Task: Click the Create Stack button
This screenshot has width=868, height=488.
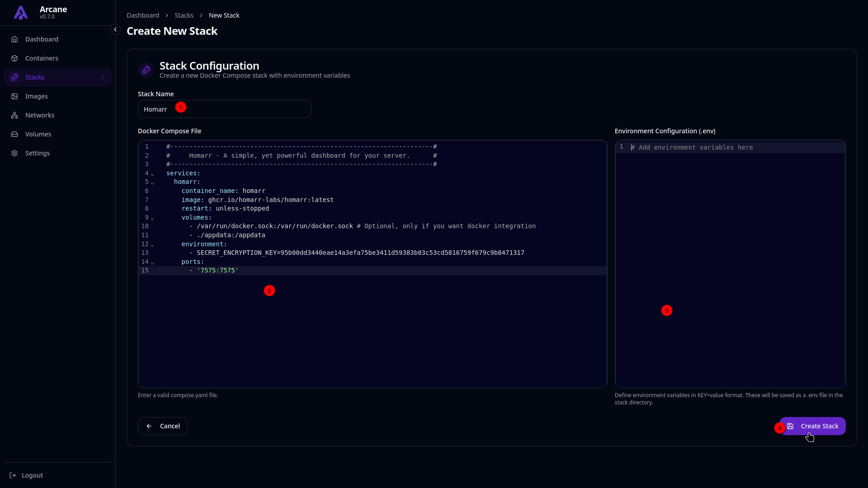Action: [x=812, y=426]
